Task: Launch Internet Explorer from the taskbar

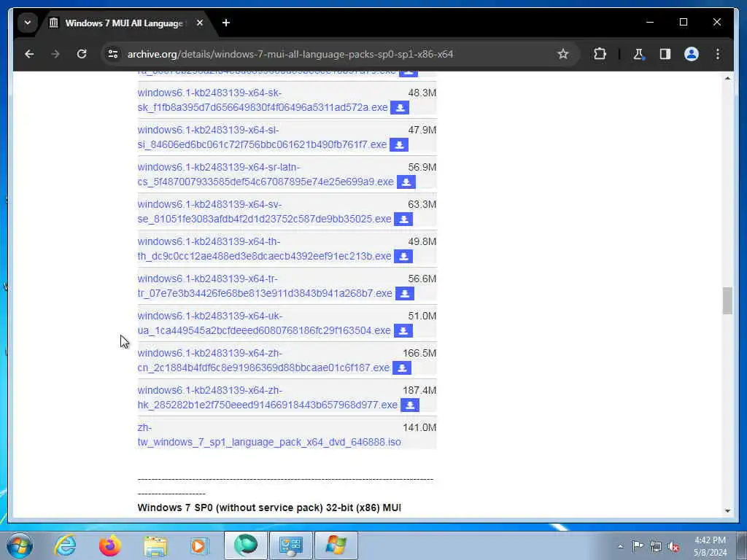Action: (65, 545)
